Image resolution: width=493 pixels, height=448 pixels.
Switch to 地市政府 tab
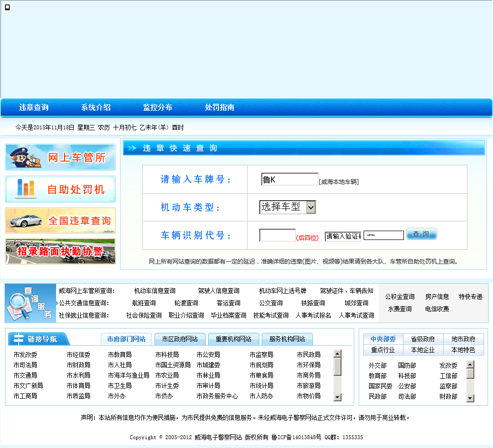[463, 339]
